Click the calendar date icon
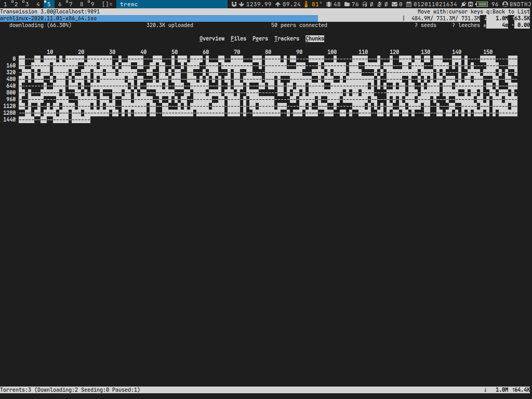The image size is (532, 399). click(409, 4)
